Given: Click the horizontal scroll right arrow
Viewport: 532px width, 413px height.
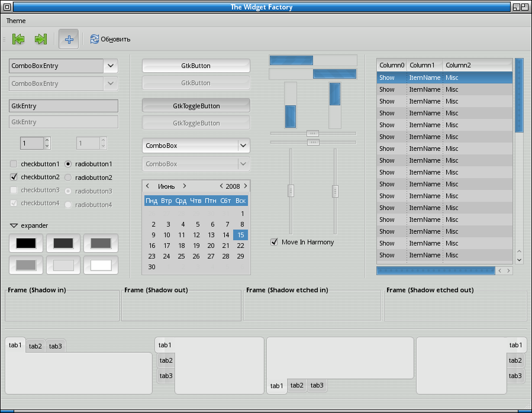Looking at the screenshot, I should (x=508, y=270).
